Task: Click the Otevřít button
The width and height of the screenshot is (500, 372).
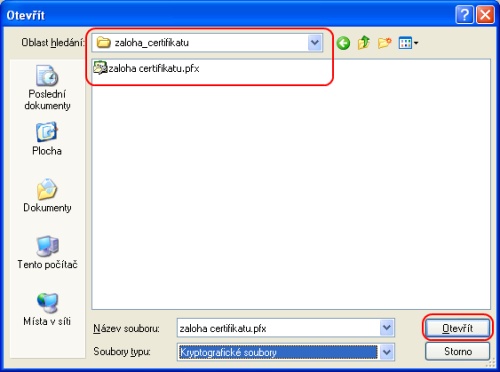Action: point(457,328)
